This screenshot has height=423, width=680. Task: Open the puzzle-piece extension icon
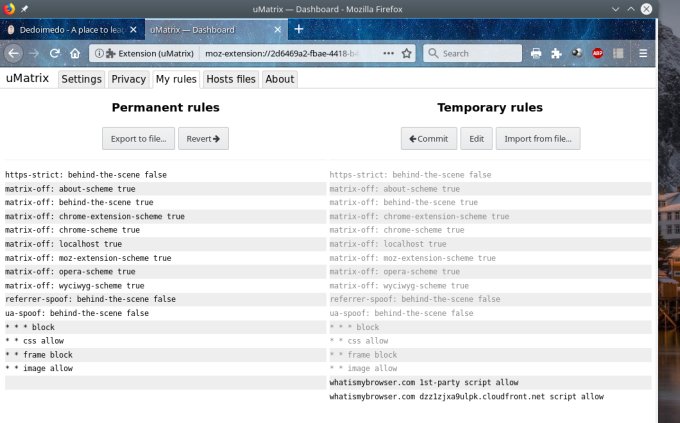(556, 53)
